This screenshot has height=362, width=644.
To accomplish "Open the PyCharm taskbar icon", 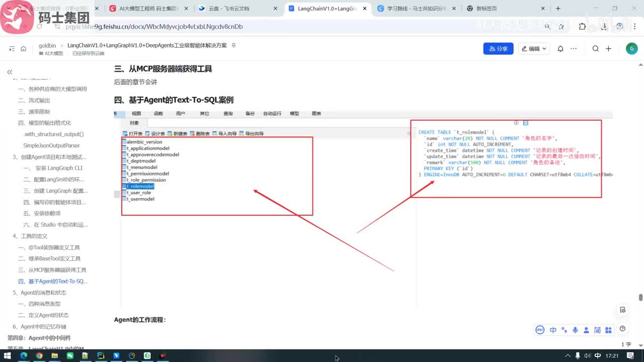I will 101,355.
